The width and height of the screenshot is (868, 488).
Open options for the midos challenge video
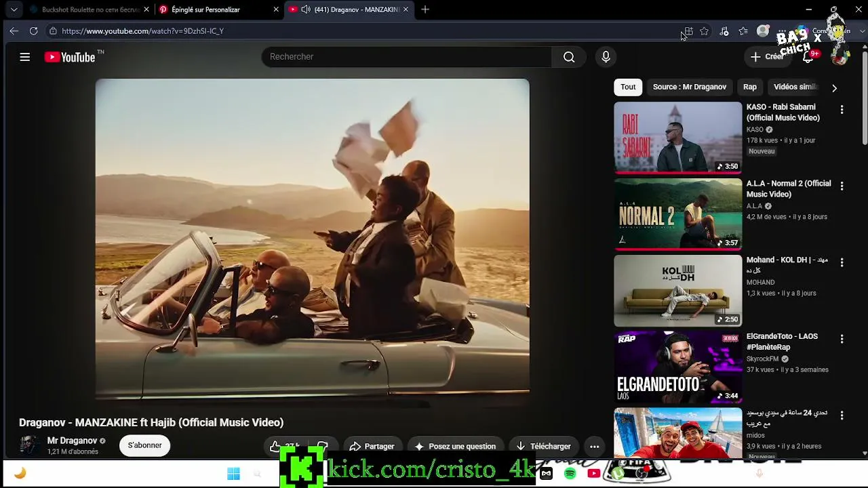click(842, 415)
